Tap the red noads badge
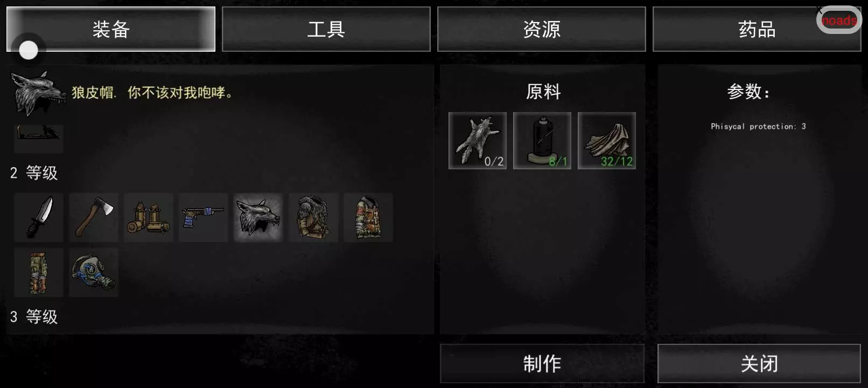868x388 pixels. coord(839,20)
